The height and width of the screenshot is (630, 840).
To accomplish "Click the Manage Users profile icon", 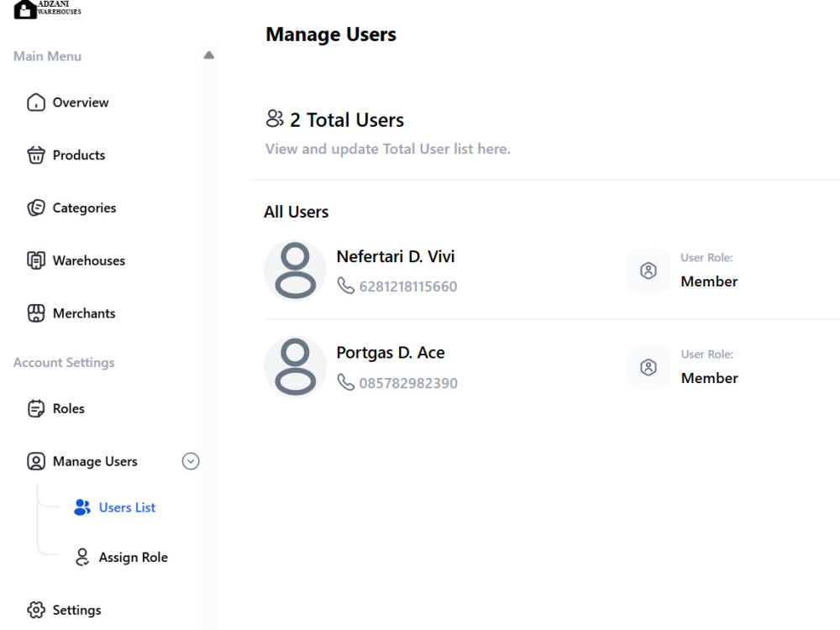I will coord(36,461).
